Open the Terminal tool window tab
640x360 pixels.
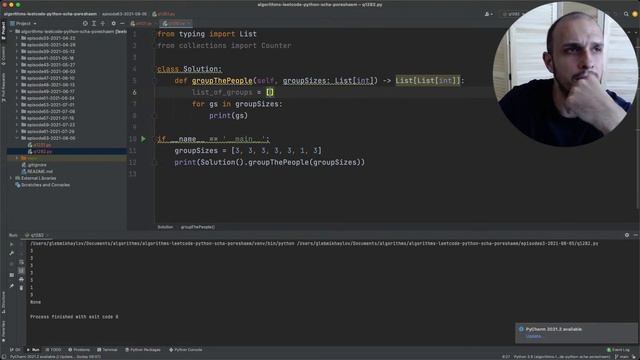(107, 350)
